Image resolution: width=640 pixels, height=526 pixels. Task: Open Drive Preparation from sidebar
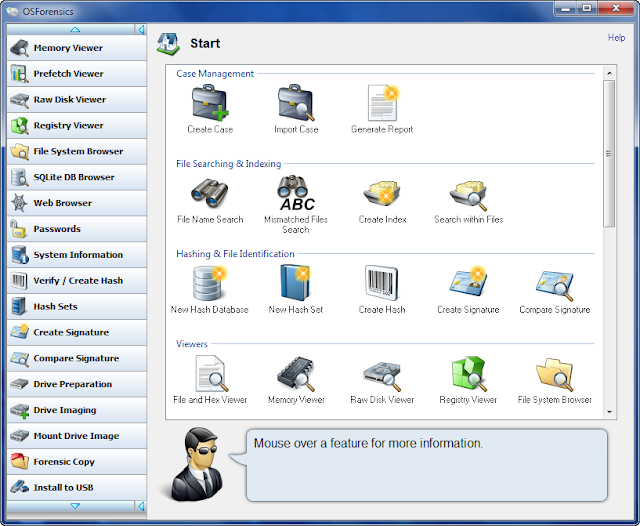(x=77, y=384)
